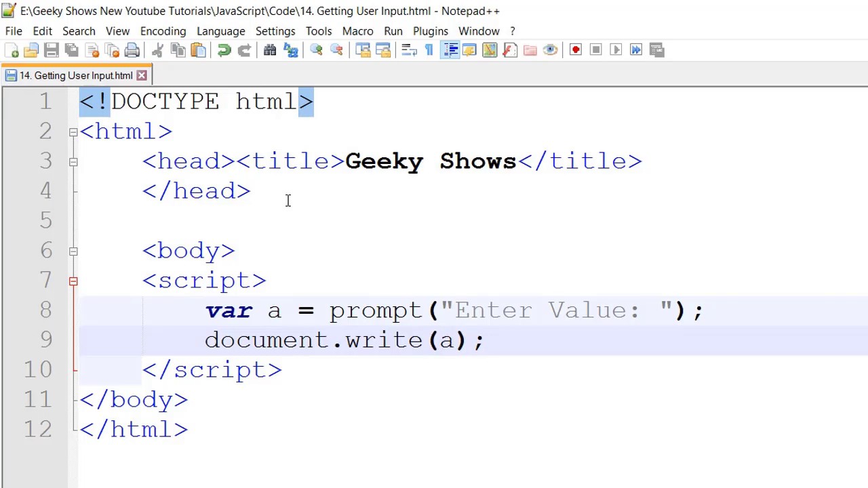
Task: Click the Zoom Out magnifier icon
Action: [x=336, y=50]
